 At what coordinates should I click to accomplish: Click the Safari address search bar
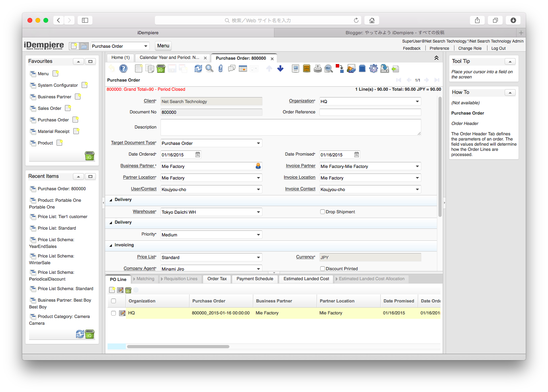tap(257, 20)
